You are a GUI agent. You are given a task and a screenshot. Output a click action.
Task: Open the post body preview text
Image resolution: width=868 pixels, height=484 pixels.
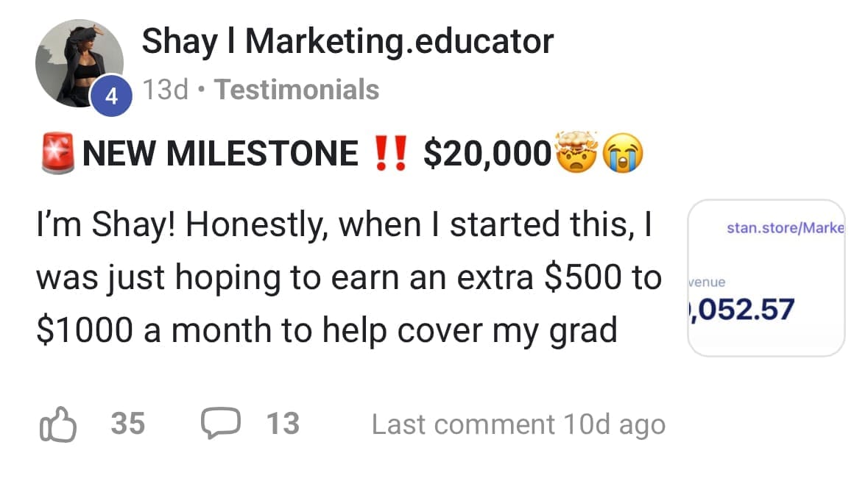pyautogui.click(x=346, y=277)
